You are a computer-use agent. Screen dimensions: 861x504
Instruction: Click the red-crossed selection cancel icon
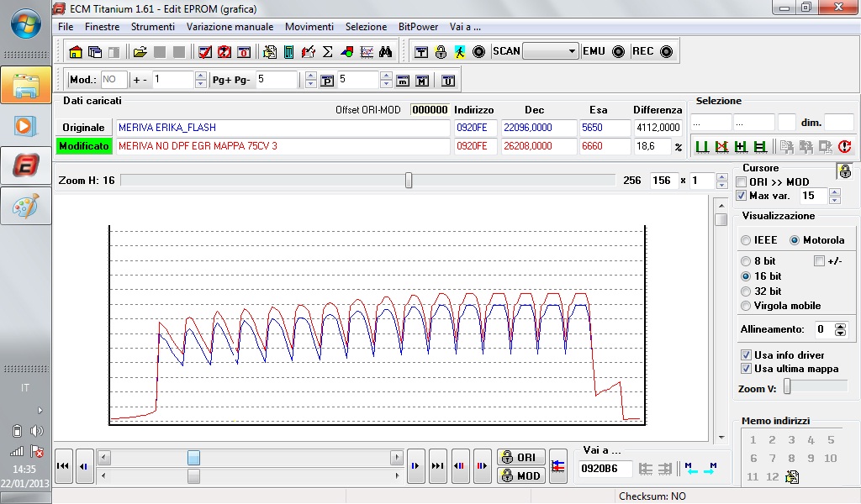tap(721, 146)
